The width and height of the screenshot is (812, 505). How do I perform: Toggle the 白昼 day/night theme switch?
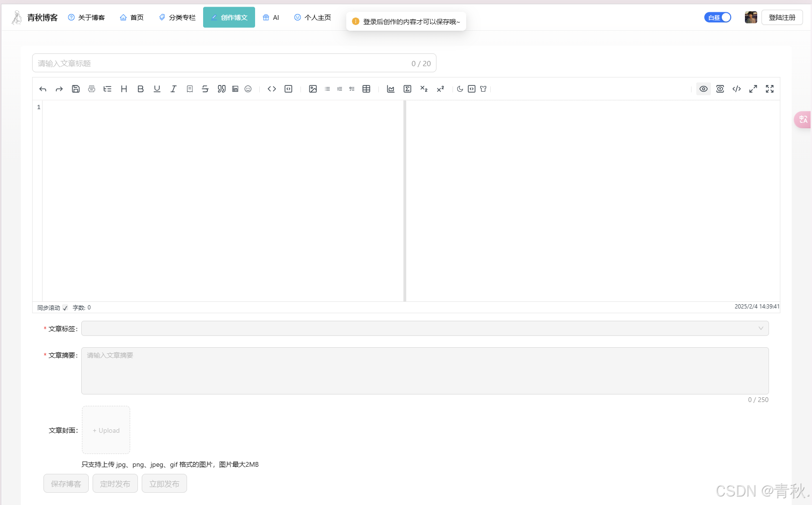coord(718,17)
